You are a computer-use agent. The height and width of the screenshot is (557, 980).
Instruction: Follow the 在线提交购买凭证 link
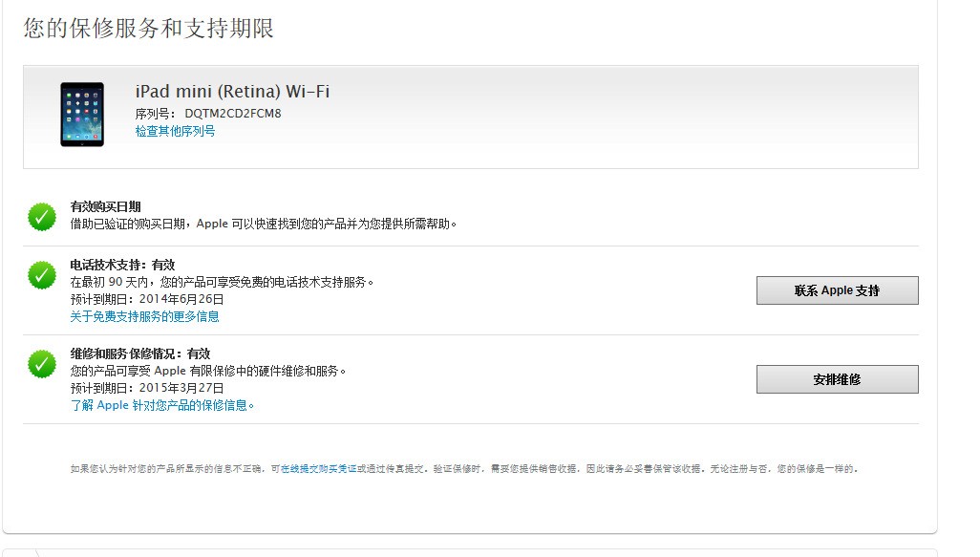(318, 469)
